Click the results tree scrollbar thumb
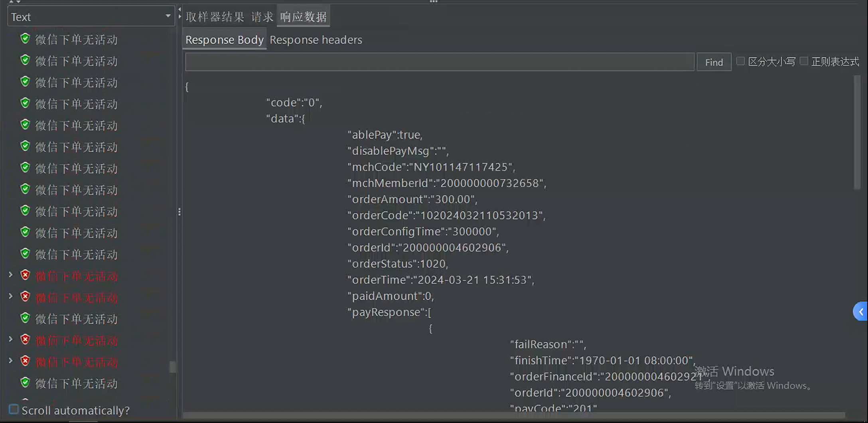 click(x=172, y=367)
